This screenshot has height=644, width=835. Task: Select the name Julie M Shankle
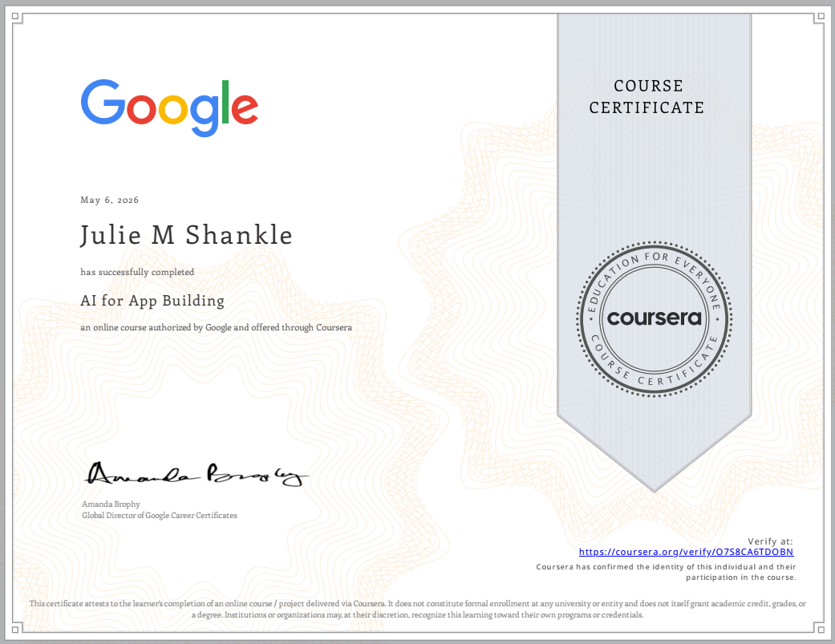click(186, 235)
